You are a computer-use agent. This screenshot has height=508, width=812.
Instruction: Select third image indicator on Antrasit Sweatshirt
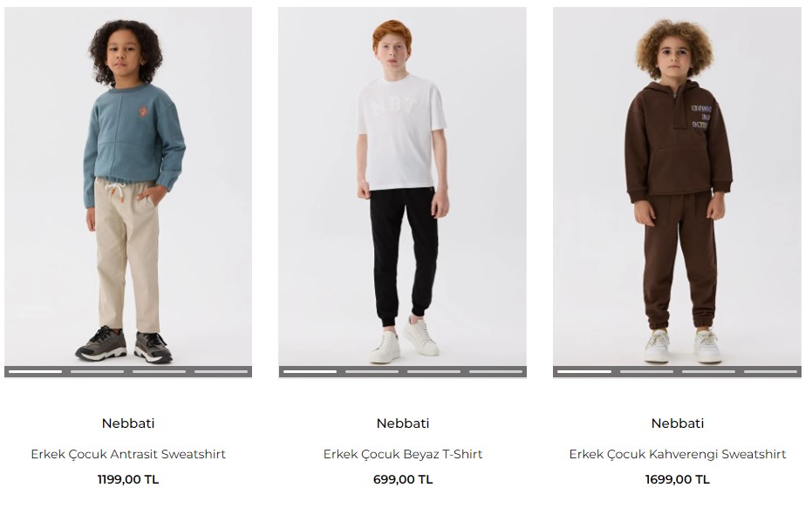[159, 371]
